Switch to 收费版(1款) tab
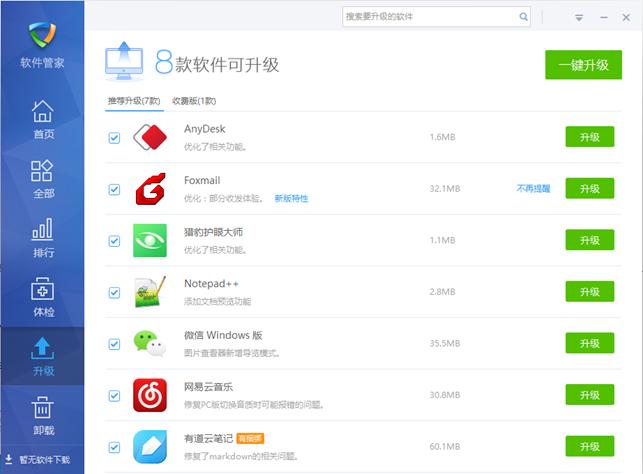Image resolution: width=643 pixels, height=474 pixels. click(194, 101)
